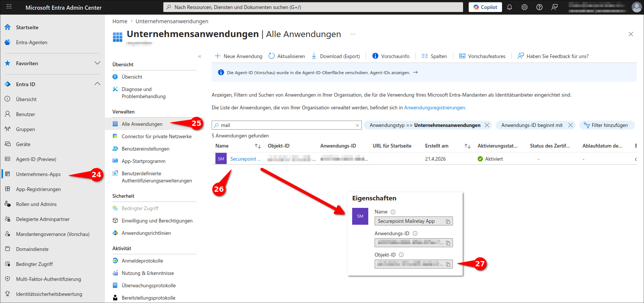
Task: Click Filter hinzufügen
Action: click(607, 125)
